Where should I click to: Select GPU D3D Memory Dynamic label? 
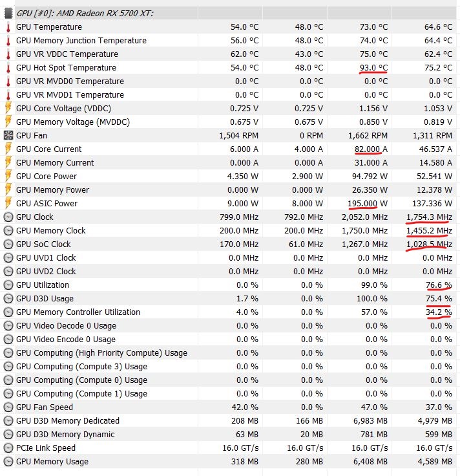point(65,434)
